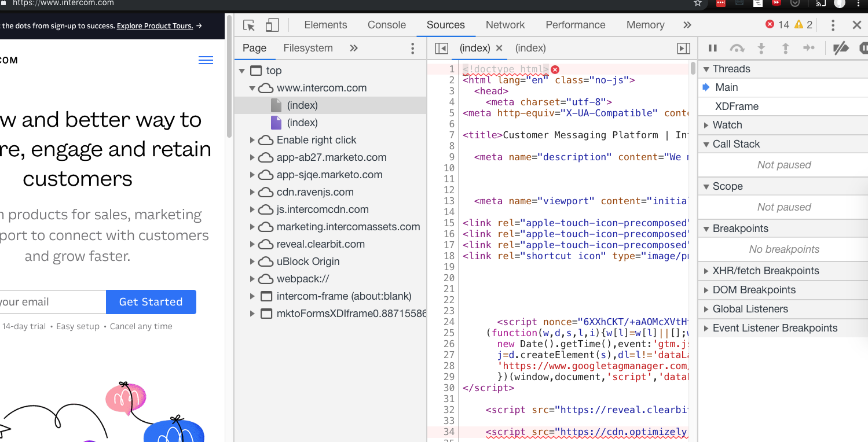This screenshot has height=442, width=868.
Task: Hide the debugger sidebar toggle icon
Action: point(684,49)
